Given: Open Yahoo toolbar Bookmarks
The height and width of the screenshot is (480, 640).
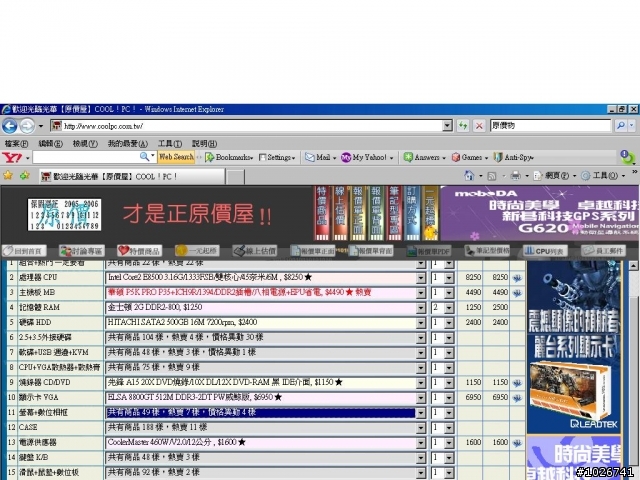Looking at the screenshot, I should coord(229,157).
